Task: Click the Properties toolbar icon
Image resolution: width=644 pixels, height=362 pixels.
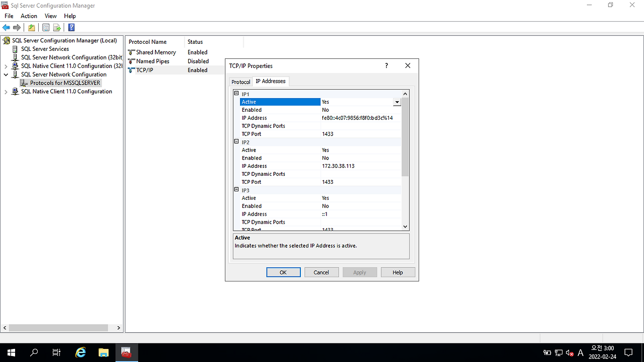Action: click(x=45, y=27)
